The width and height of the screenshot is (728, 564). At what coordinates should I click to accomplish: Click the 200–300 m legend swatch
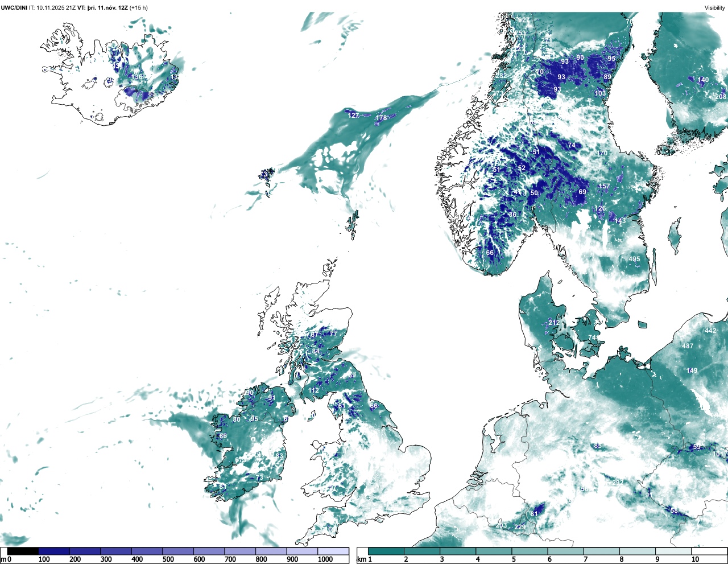pos(85,551)
